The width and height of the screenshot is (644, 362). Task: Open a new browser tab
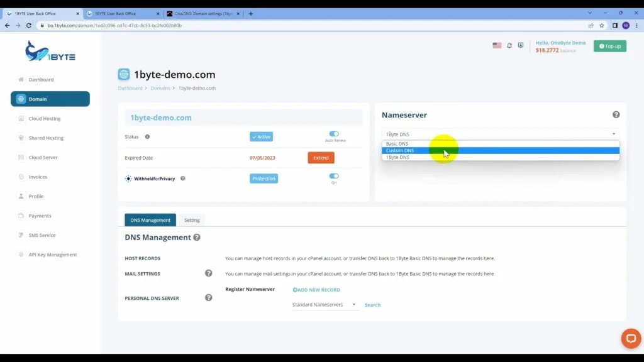tap(250, 14)
